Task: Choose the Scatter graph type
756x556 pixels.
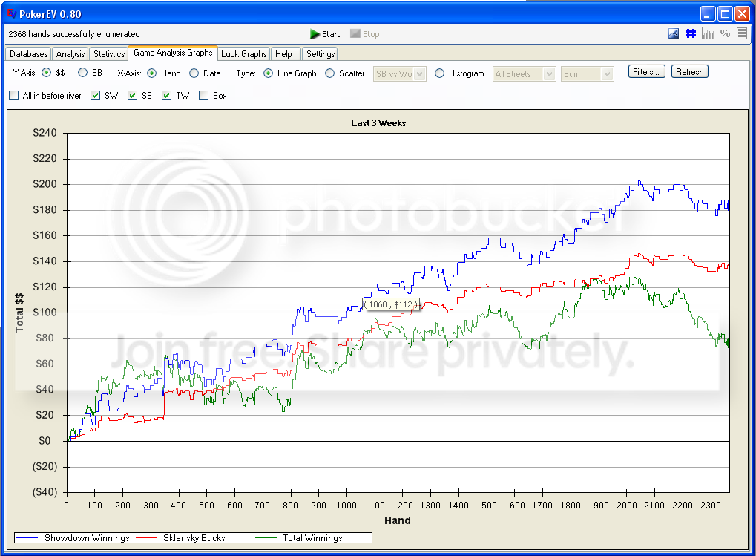Action: [330, 73]
